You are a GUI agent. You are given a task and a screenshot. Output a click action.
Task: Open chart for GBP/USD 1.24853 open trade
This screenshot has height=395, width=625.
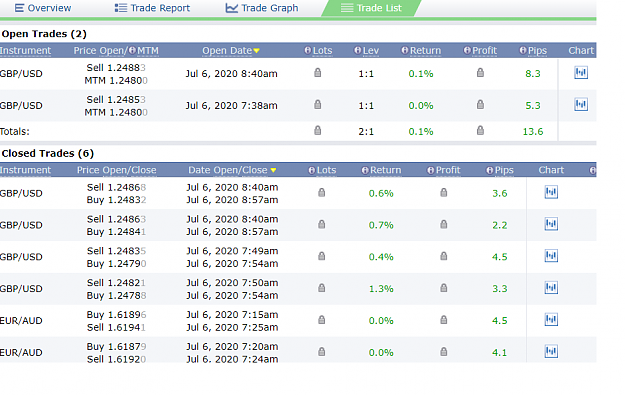tap(581, 104)
